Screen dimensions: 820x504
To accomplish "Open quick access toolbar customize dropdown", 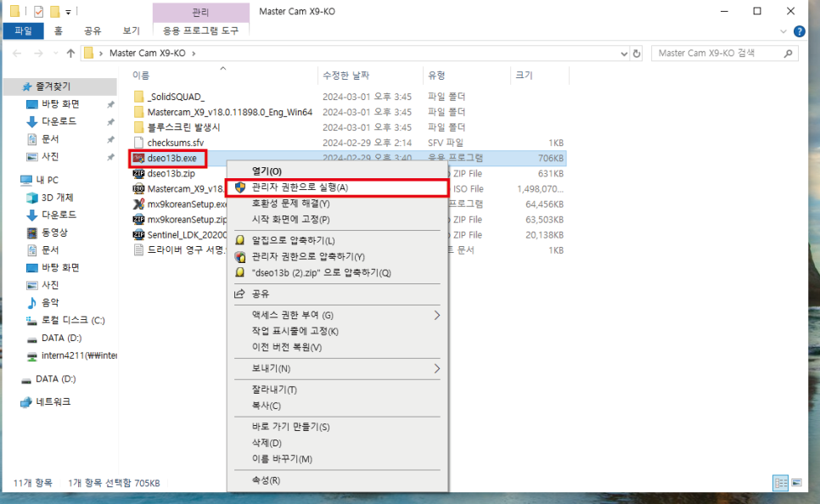I will tap(68, 12).
